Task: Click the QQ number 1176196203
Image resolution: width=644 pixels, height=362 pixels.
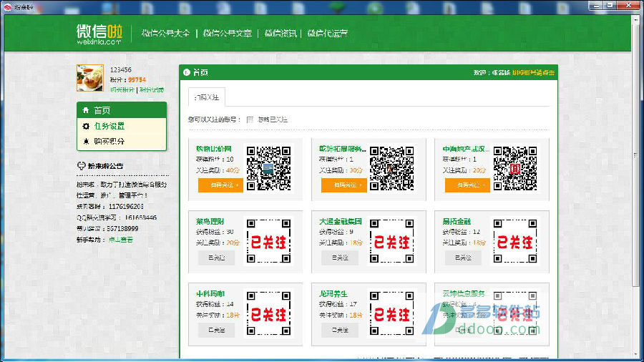Action: coord(126,207)
